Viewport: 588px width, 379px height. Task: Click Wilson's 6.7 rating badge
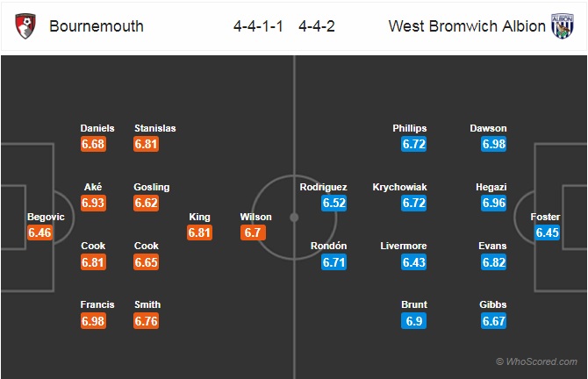253,232
